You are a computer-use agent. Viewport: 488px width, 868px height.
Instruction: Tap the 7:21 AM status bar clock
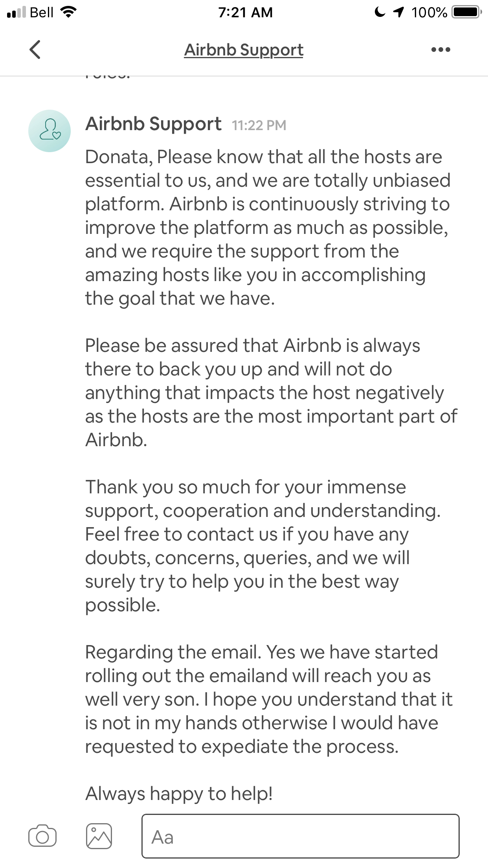tap(245, 13)
